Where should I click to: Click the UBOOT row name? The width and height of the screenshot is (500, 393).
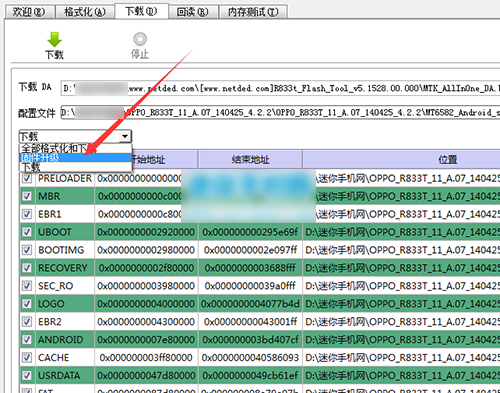(x=55, y=232)
